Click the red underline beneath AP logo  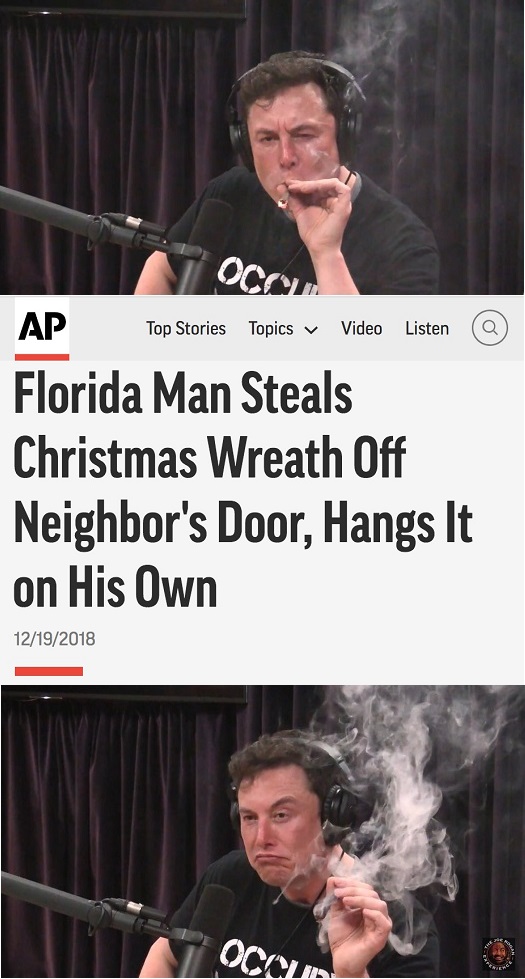point(42,357)
